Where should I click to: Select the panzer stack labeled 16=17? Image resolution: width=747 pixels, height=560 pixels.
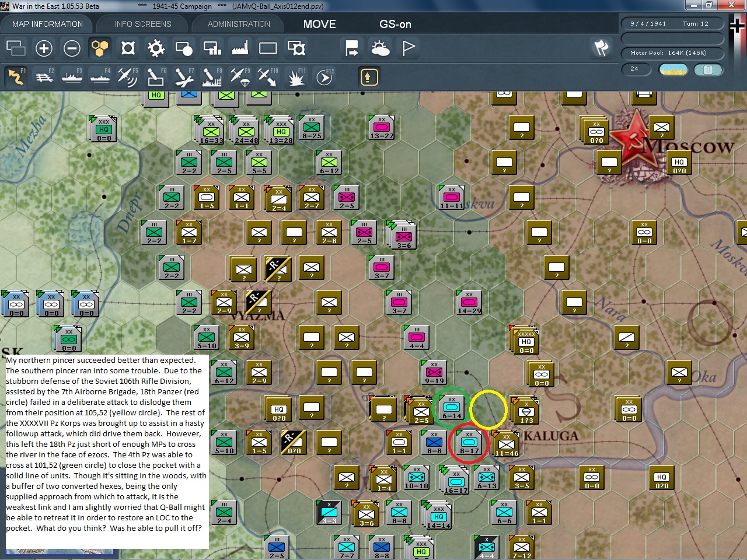(456, 480)
